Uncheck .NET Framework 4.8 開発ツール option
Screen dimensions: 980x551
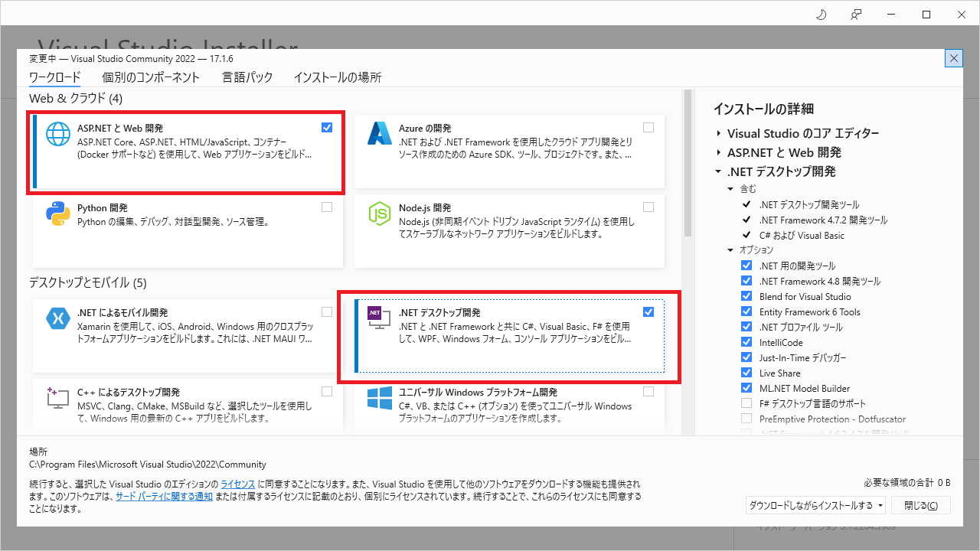[x=746, y=281]
